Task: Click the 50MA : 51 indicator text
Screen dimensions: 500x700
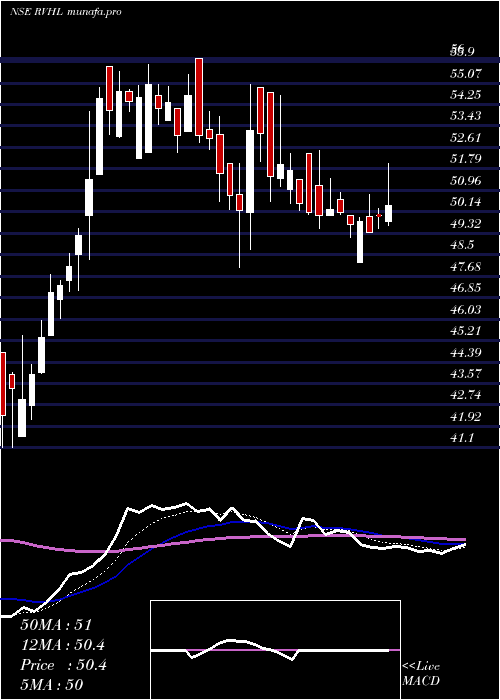Action: pos(56,625)
